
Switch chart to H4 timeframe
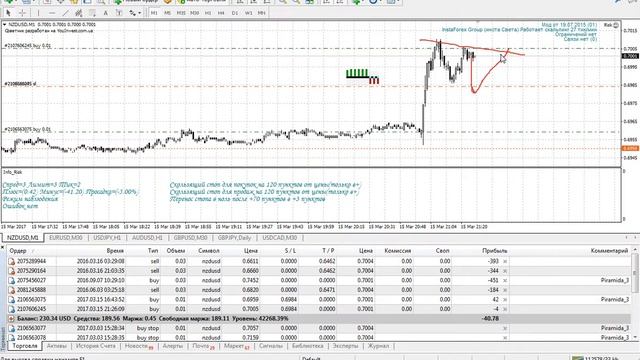pos(221,13)
